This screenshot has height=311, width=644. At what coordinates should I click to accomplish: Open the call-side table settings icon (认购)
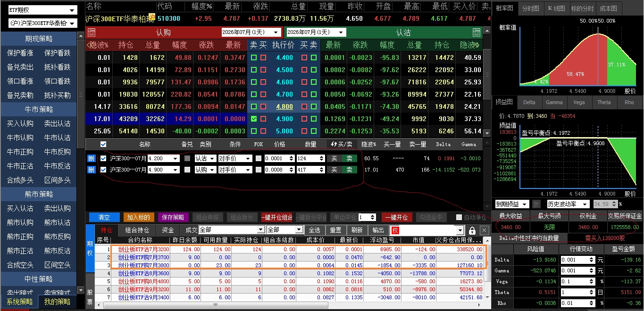pos(92,32)
